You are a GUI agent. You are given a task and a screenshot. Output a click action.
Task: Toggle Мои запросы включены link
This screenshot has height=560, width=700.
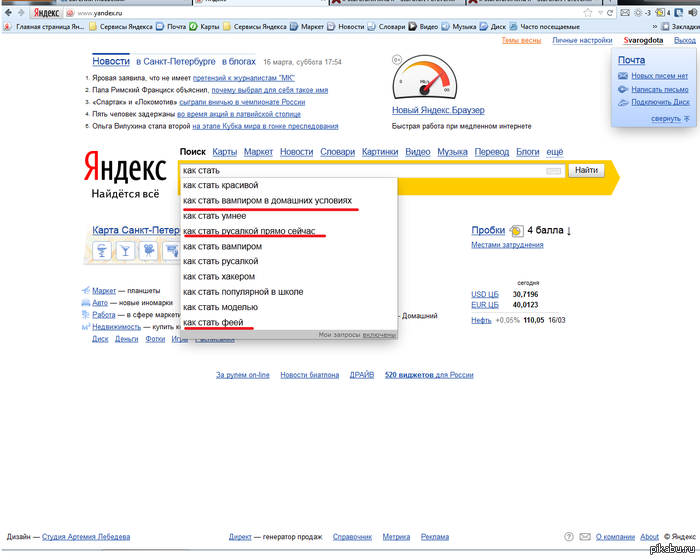pos(379,335)
